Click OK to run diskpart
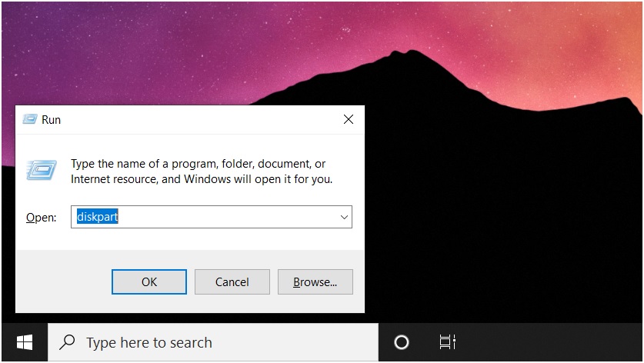Image resolution: width=644 pixels, height=363 pixels. (149, 281)
